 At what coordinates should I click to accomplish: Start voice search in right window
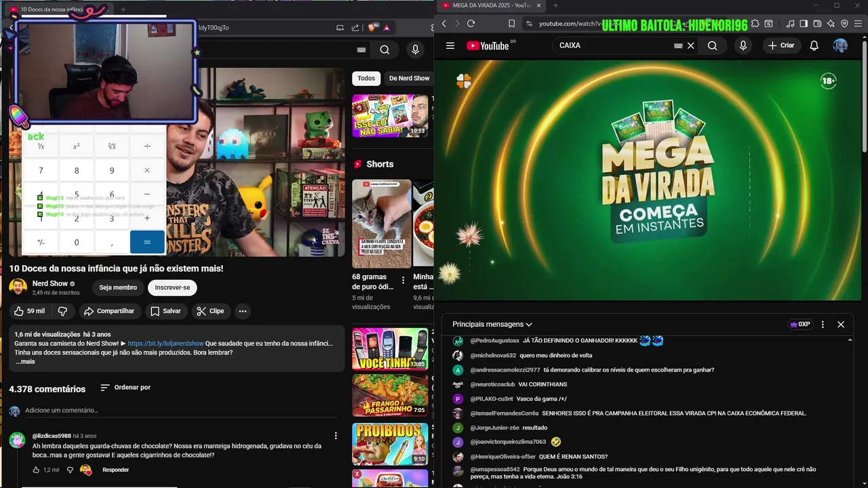tap(743, 45)
